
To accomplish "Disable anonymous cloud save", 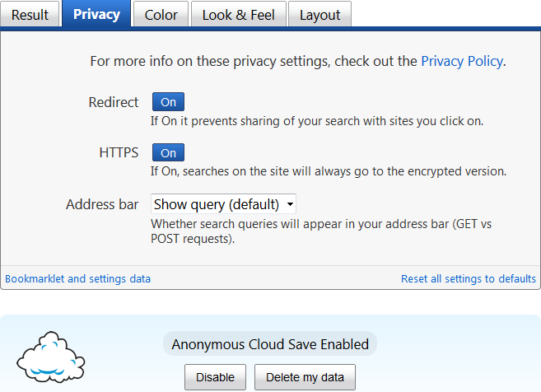I will [215, 377].
